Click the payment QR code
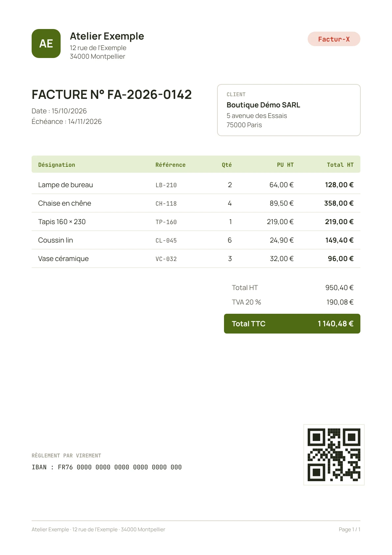This screenshot has height=555, width=392. (x=334, y=454)
